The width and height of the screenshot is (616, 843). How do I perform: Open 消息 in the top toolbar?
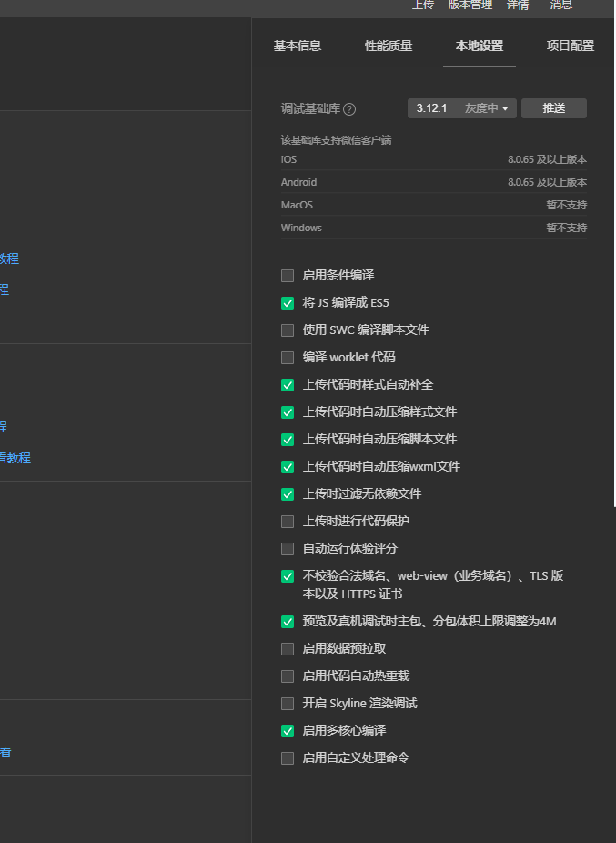561,5
